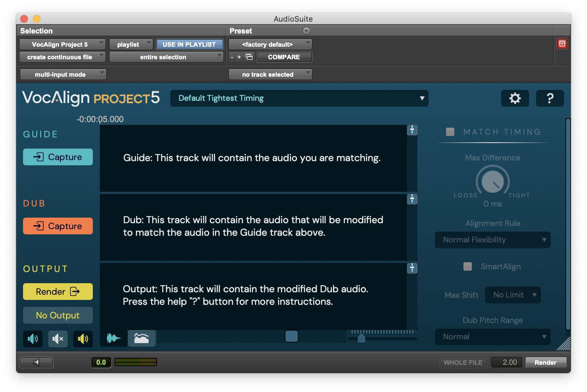Play output with yellow speaker icon
Image resolution: width=587 pixels, height=392 pixels.
[x=83, y=339]
